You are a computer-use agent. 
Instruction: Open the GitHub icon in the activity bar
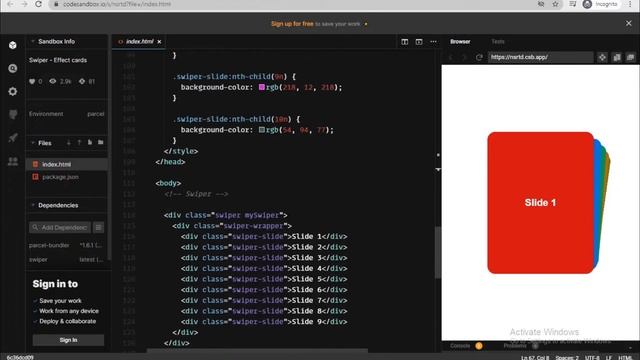13,115
